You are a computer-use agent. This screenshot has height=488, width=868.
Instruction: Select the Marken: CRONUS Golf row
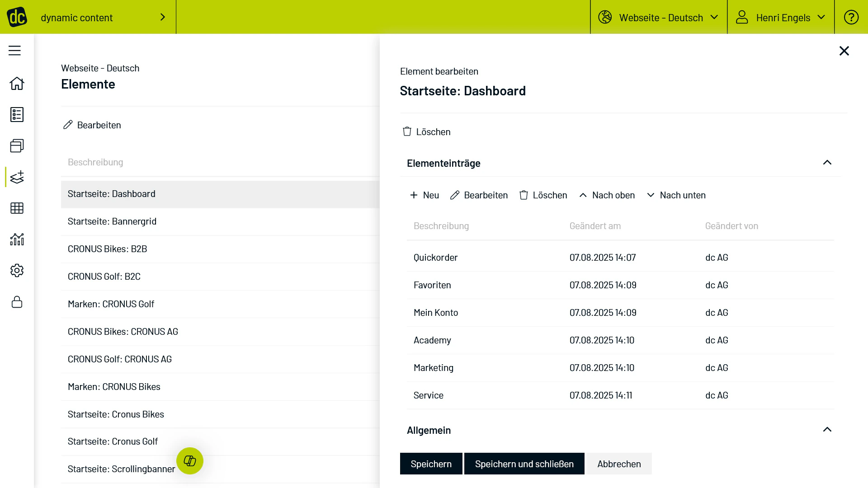pyautogui.click(x=220, y=304)
